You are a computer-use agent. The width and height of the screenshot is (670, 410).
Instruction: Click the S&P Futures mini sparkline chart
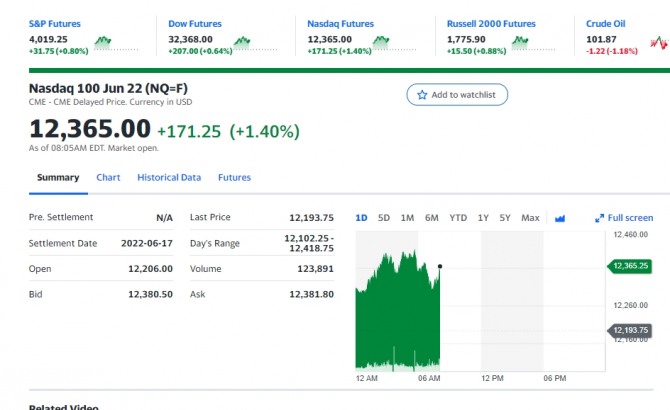pyautogui.click(x=117, y=42)
